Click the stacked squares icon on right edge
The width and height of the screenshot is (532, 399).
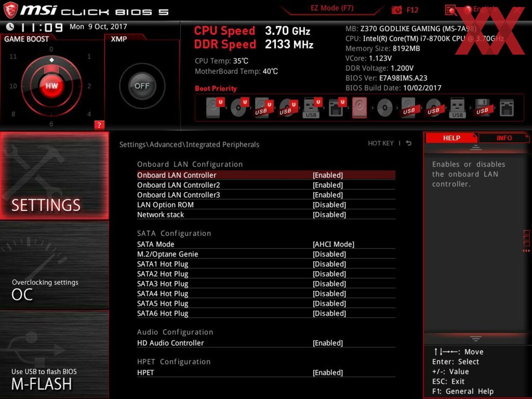[x=526, y=238]
